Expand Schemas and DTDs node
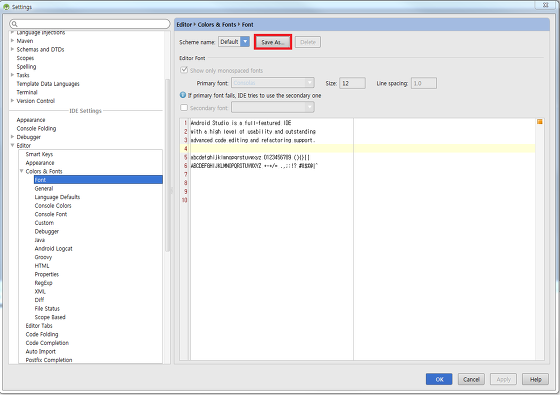The height and width of the screenshot is (395, 560). click(x=12, y=49)
